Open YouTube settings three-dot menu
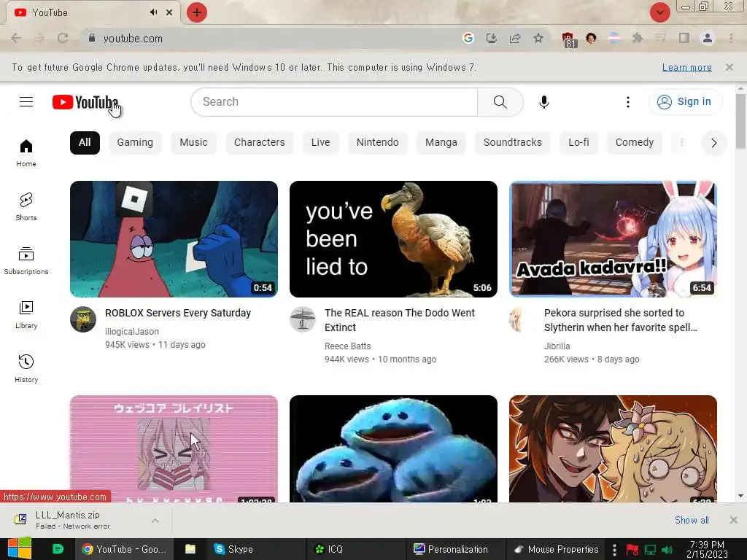 coord(627,102)
